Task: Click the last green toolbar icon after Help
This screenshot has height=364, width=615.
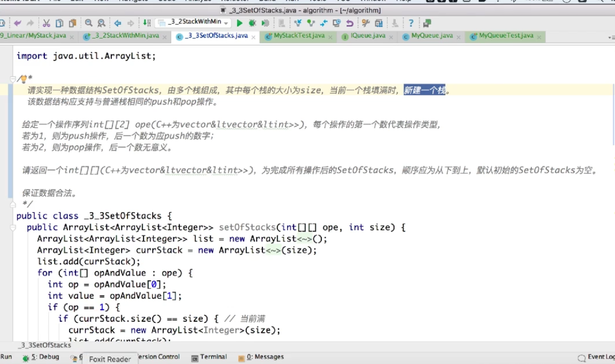Action: click(427, 23)
